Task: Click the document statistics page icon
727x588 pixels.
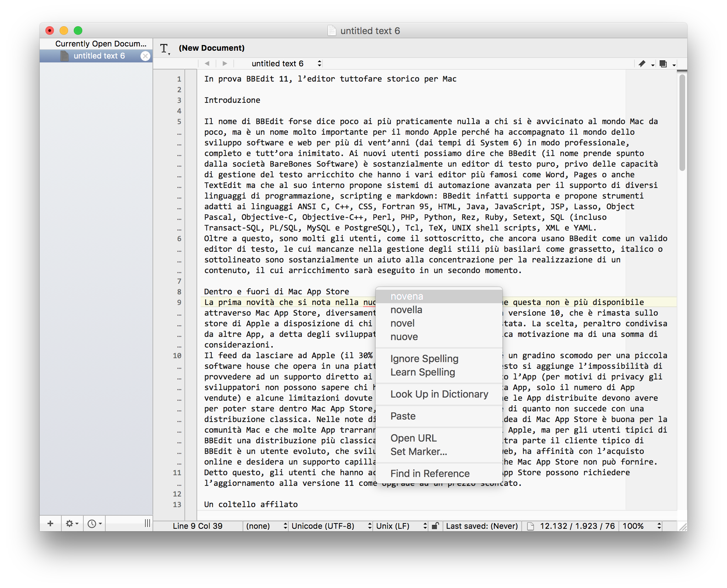Action: [531, 526]
